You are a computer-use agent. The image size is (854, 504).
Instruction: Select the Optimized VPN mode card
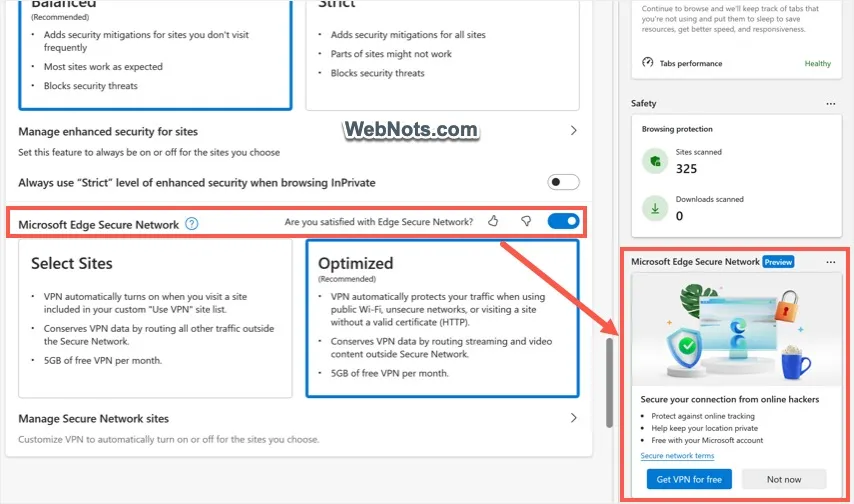pyautogui.click(x=442, y=319)
